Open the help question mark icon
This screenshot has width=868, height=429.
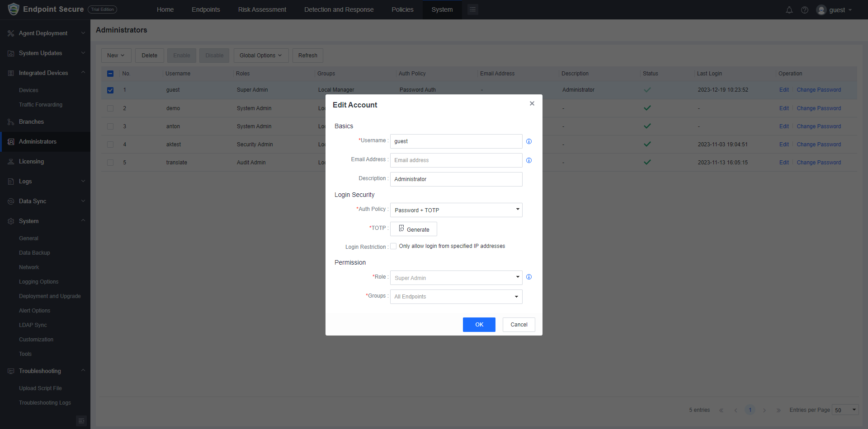pyautogui.click(x=805, y=10)
